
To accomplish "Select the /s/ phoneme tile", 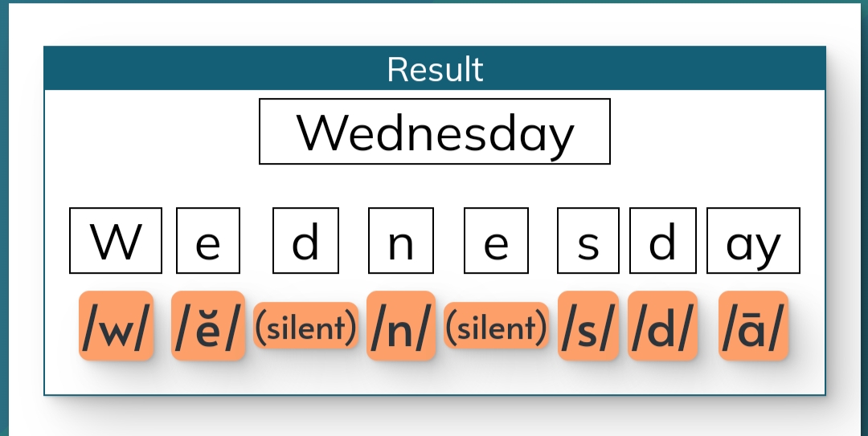I will pyautogui.click(x=588, y=326).
